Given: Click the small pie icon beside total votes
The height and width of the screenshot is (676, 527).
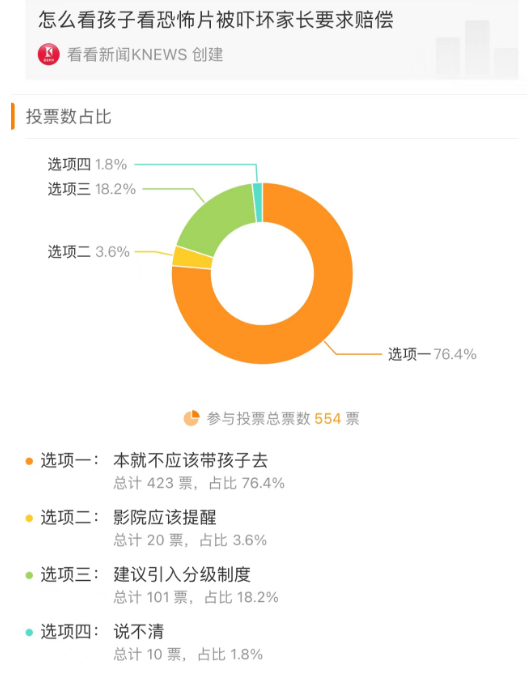Looking at the screenshot, I should [191, 418].
